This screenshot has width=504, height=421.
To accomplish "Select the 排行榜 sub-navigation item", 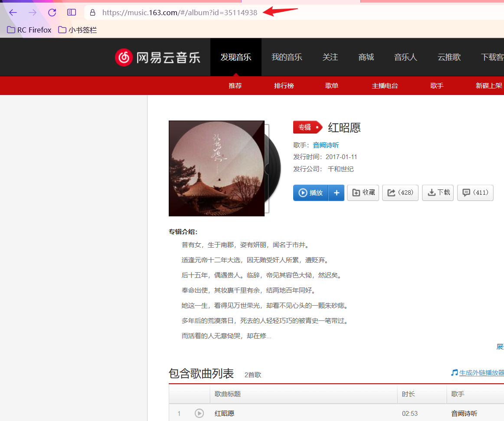I will tap(284, 85).
